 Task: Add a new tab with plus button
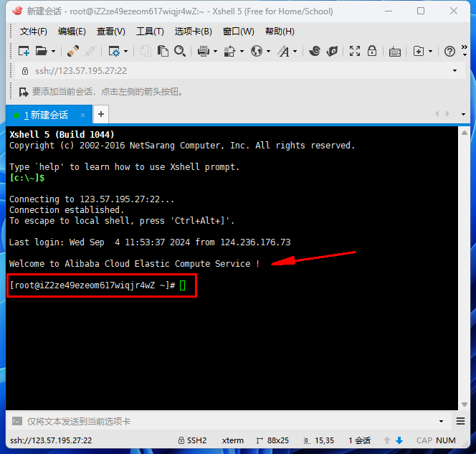(101, 115)
